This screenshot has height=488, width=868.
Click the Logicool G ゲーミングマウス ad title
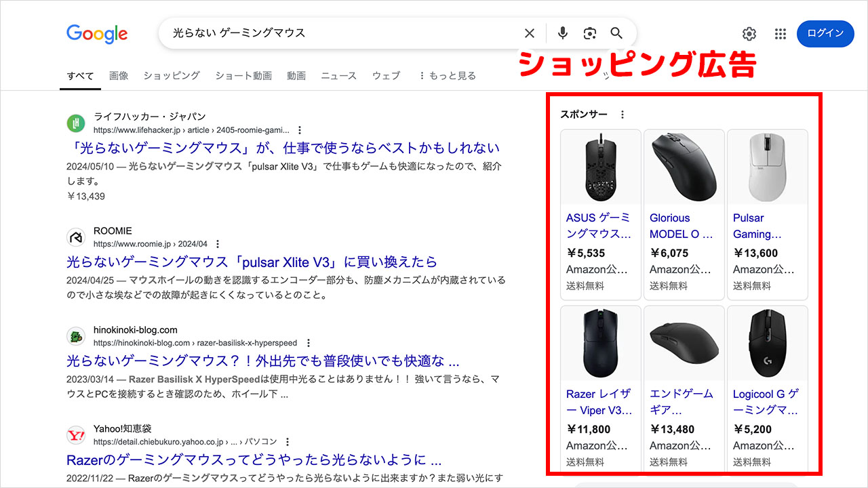point(766,402)
